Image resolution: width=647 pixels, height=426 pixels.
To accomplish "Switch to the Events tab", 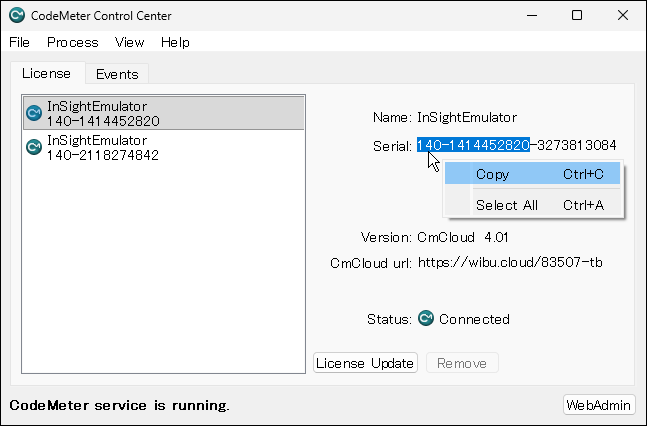I will (x=117, y=74).
